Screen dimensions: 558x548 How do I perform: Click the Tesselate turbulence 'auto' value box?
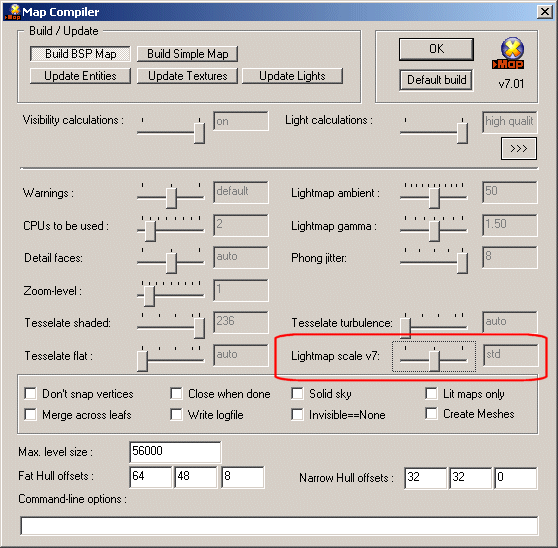tap(510, 322)
